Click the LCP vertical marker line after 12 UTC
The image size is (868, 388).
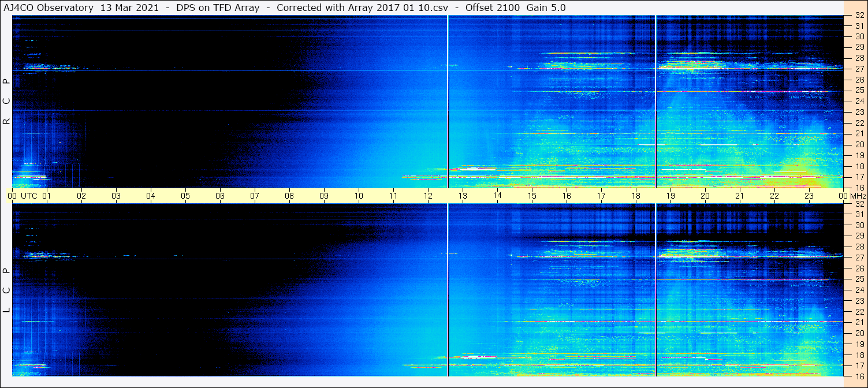pos(448,290)
